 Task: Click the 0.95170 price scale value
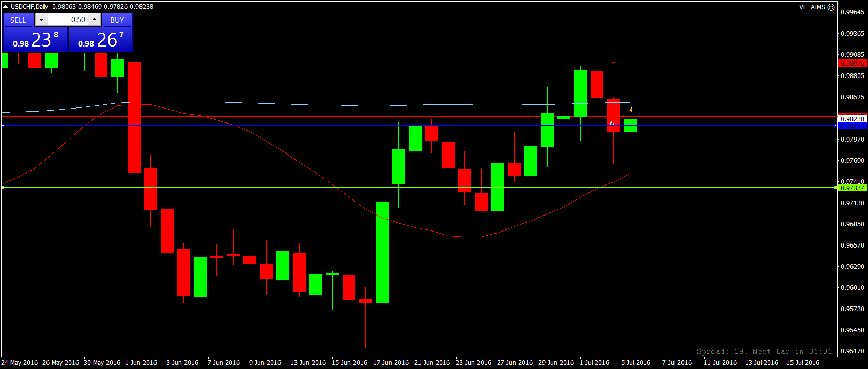click(x=853, y=351)
